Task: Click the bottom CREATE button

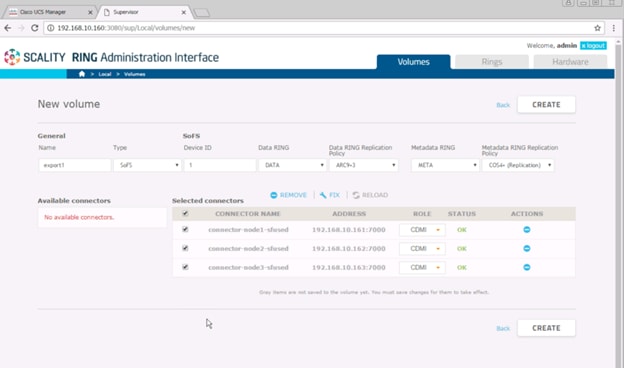Action: (x=546, y=328)
